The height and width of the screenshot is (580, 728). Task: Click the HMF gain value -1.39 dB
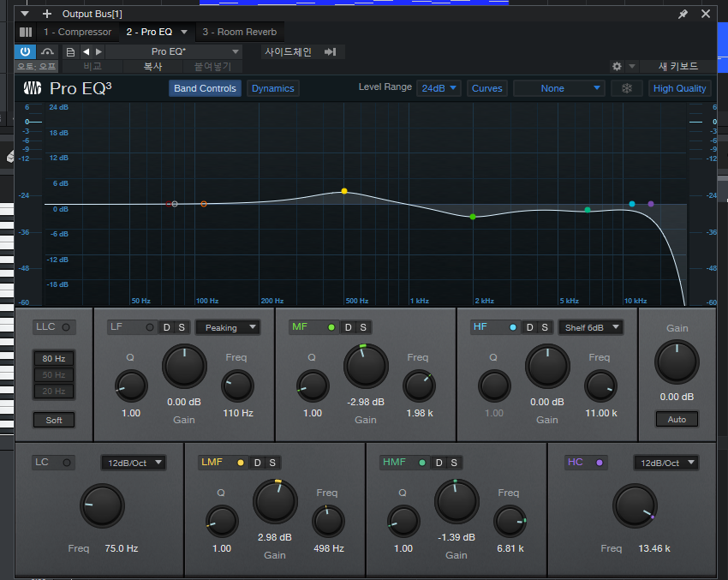click(x=456, y=537)
